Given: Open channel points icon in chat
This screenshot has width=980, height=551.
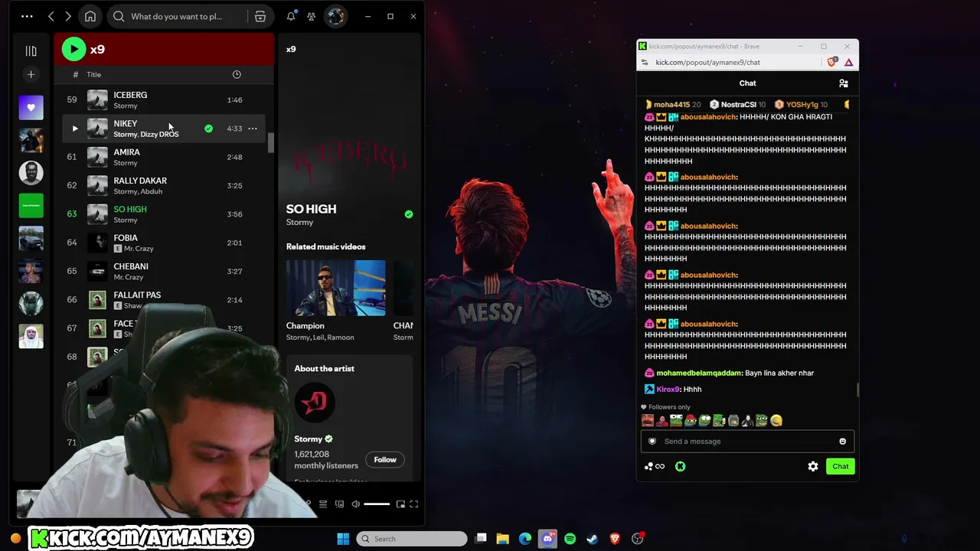Looking at the screenshot, I should [x=655, y=467].
